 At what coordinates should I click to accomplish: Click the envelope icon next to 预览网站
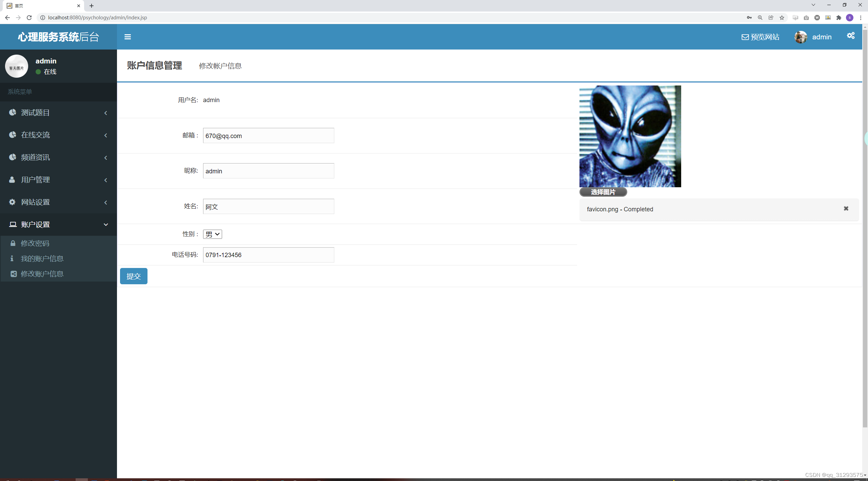(x=745, y=37)
